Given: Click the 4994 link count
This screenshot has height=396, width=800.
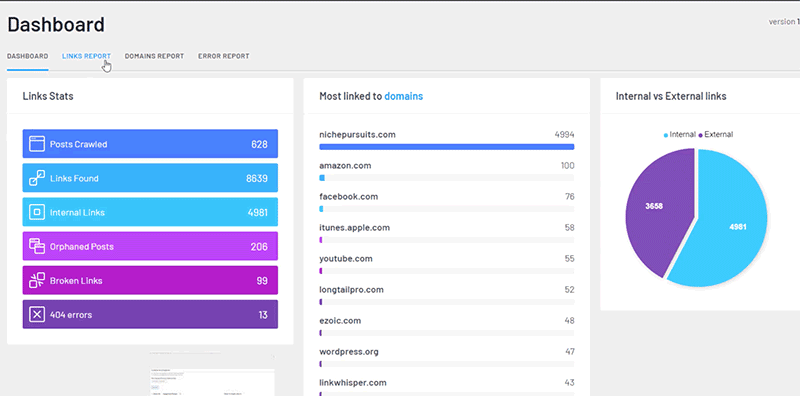Looking at the screenshot, I should [564, 135].
